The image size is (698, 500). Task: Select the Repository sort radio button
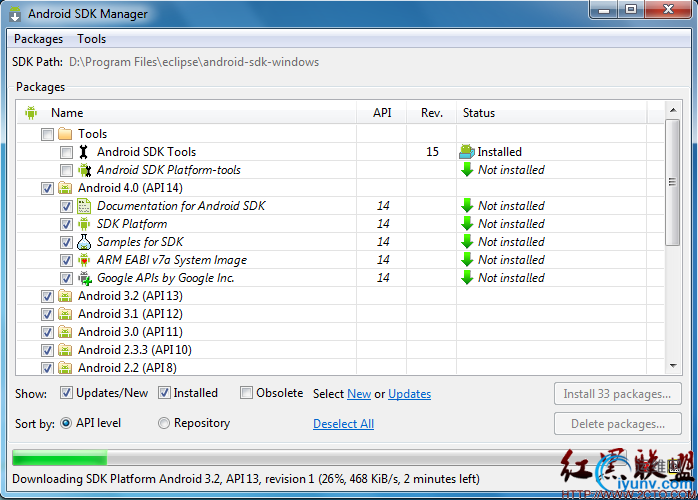[x=164, y=423]
